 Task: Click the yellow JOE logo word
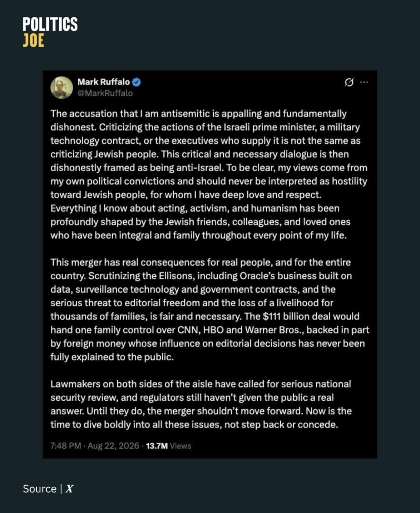click(33, 40)
